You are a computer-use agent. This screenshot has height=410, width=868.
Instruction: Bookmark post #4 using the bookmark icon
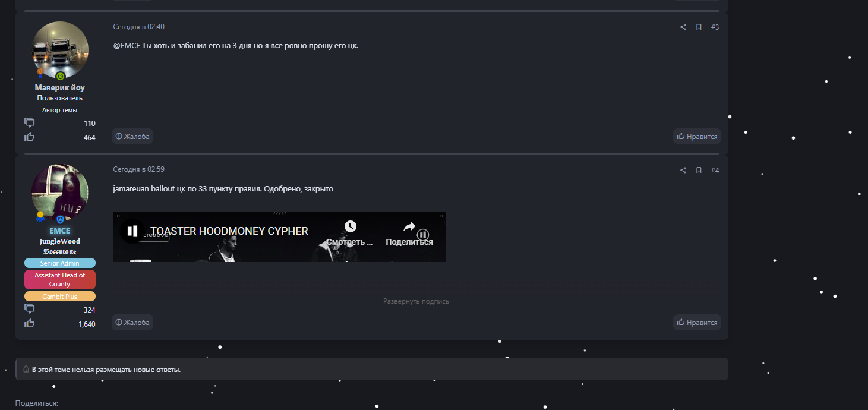point(699,170)
